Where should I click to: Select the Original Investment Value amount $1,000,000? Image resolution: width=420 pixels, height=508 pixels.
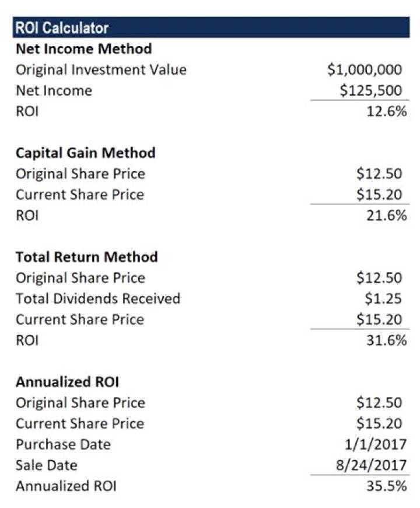[x=365, y=69]
